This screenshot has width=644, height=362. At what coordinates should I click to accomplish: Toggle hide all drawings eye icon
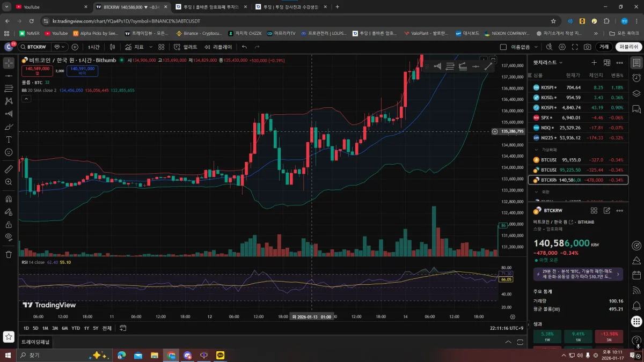point(9,237)
